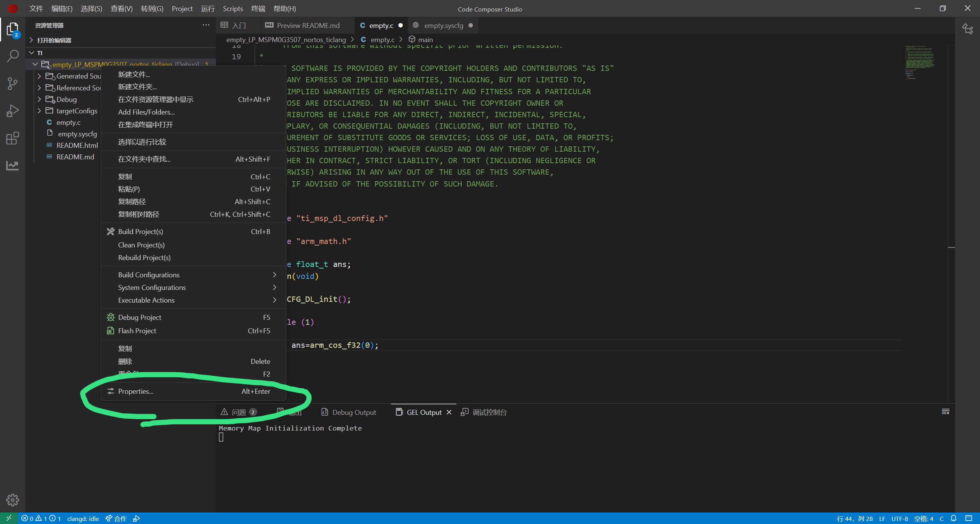Open the Manage gear icon
This screenshot has height=524, width=980.
tap(13, 499)
